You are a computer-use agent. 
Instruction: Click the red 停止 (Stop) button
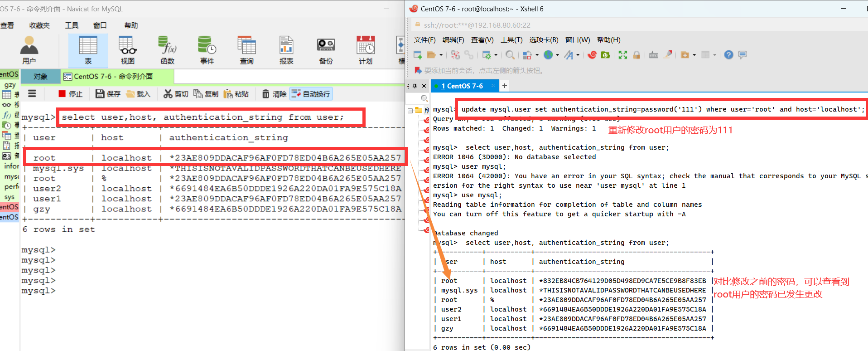coord(71,94)
